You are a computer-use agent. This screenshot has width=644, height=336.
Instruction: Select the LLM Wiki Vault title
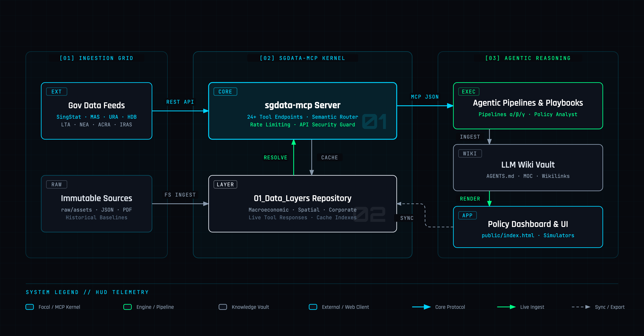tap(528, 165)
